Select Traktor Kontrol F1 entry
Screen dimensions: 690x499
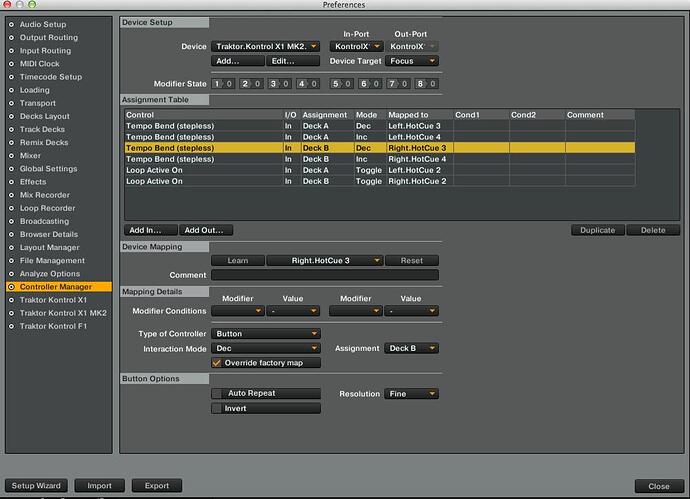pos(53,326)
